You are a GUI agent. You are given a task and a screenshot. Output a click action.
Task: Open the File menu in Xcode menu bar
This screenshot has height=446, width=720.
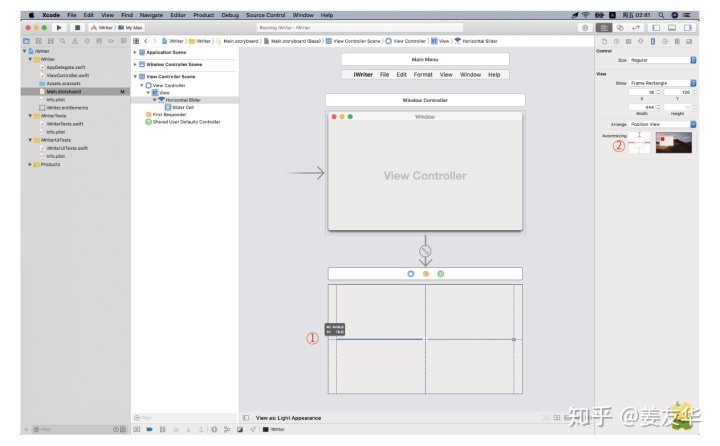tap(72, 15)
